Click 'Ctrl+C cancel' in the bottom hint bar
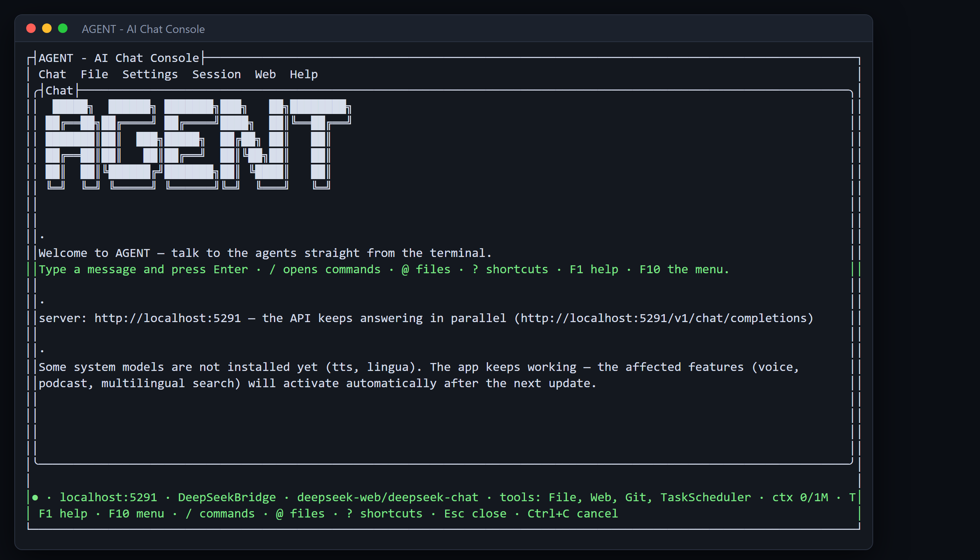Screen dimensions: 980x560 (573, 514)
